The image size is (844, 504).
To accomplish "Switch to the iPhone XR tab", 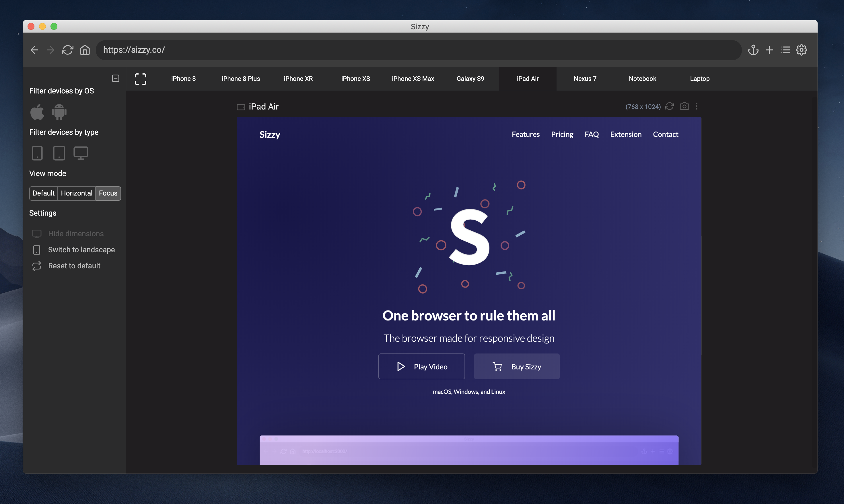I will click(298, 79).
